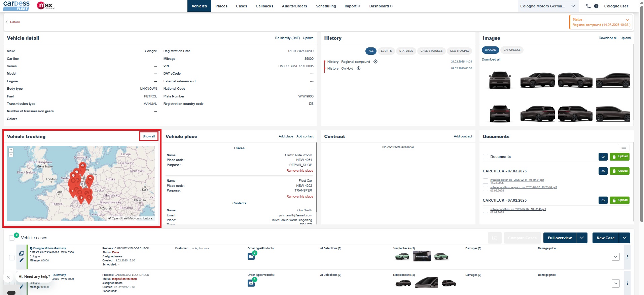Open help via question mark icon
Screen dimensions: 644x295
tap(596, 6)
